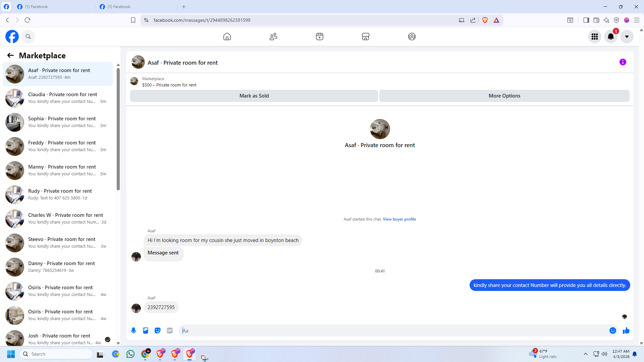Click the conversation list scrollbar
644x362 pixels.
118,129
